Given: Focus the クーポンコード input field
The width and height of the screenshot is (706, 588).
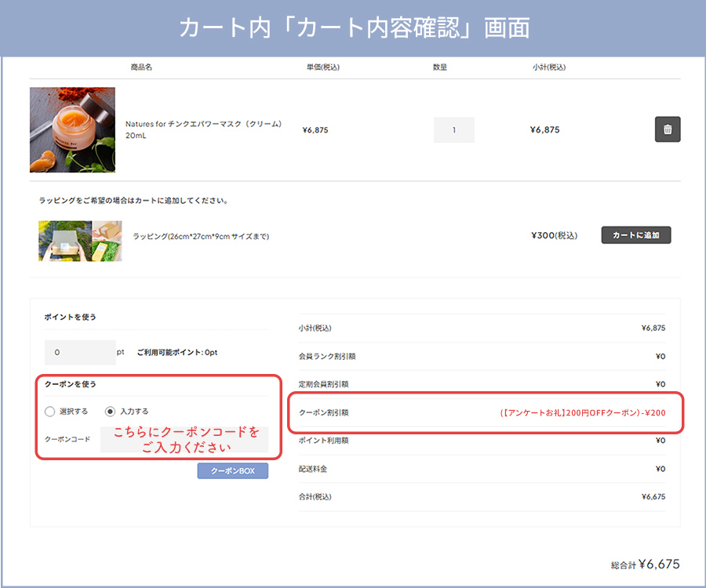Looking at the screenshot, I should pyautogui.click(x=184, y=439).
